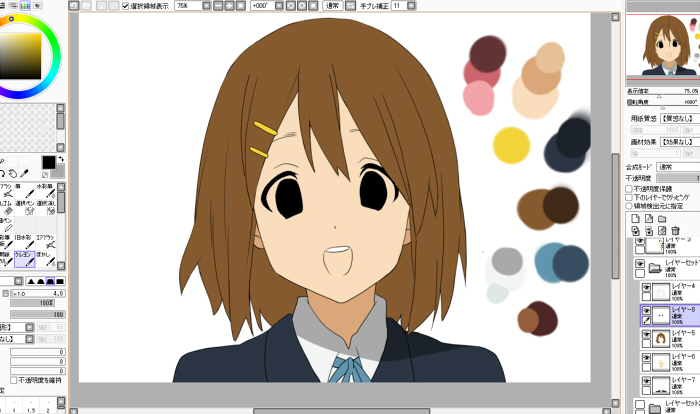Select the クレヨン crayon tool
Viewport: 700px width, 414px height.
[25, 259]
